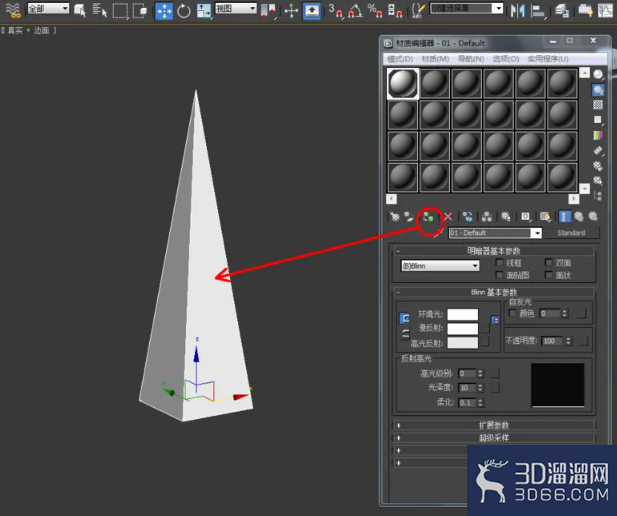Open Material/Map Navigator icon
617x516 pixels.
click(x=598, y=196)
